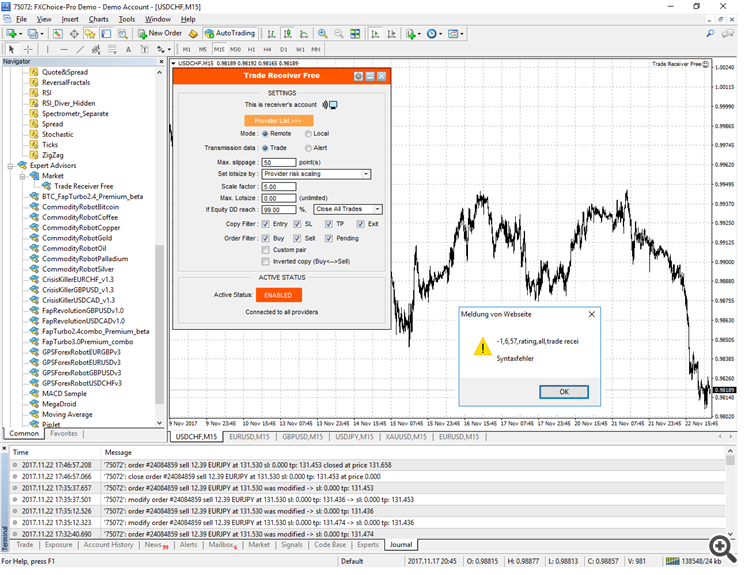Image resolution: width=750 pixels, height=575 pixels.
Task: Open the profiles dropdown arrow
Action: click(x=43, y=34)
